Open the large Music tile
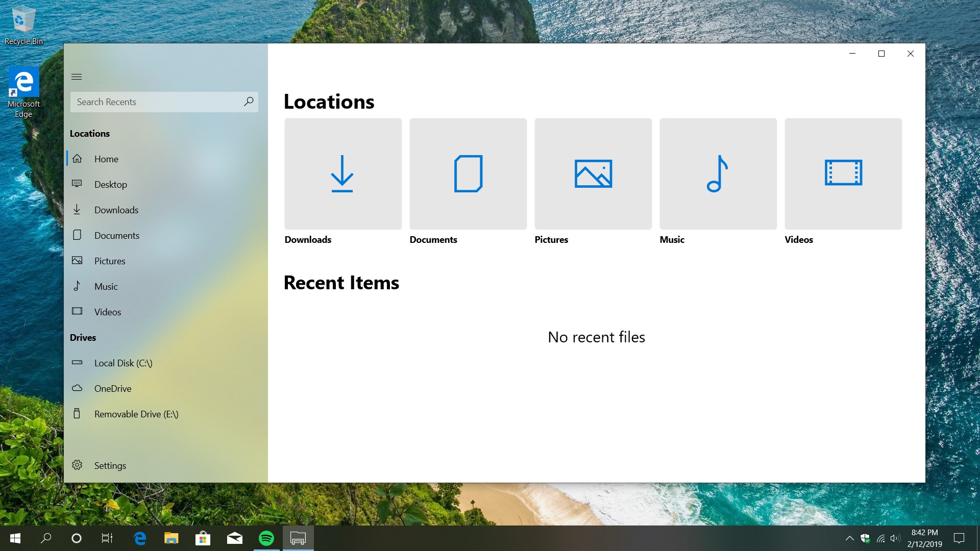The image size is (980, 551). point(718,174)
